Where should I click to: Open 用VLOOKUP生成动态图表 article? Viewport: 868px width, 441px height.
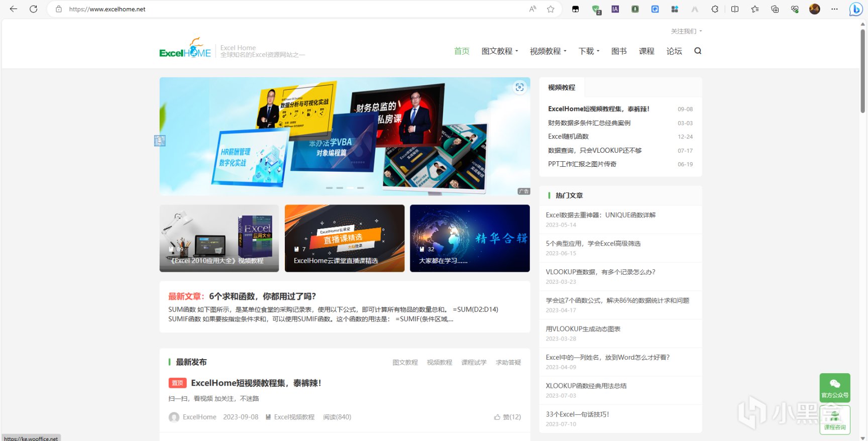tap(583, 329)
